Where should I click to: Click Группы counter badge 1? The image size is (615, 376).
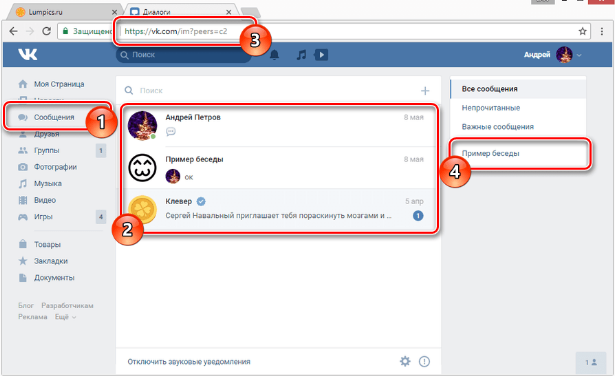(101, 151)
